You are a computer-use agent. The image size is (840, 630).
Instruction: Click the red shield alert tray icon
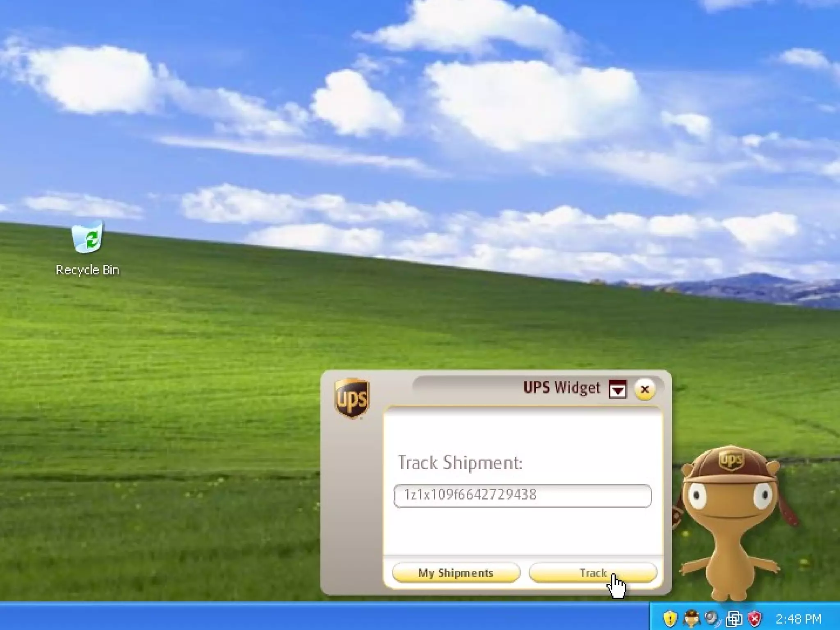tap(755, 618)
